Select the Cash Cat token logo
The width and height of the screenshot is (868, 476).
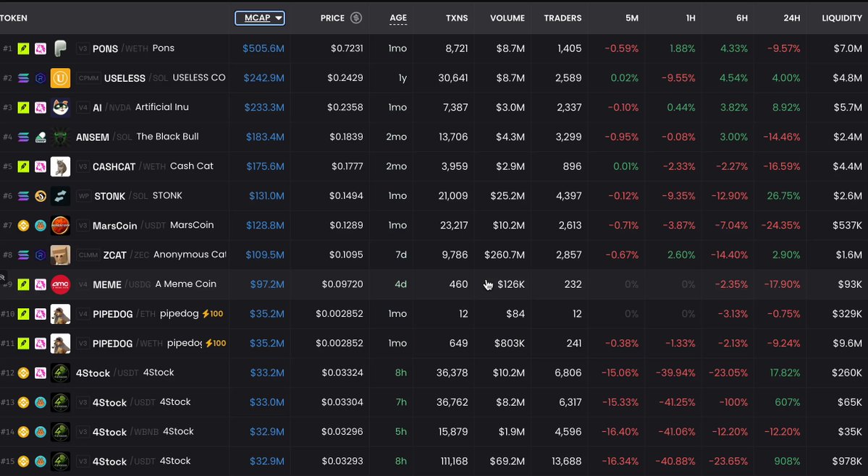(60, 166)
